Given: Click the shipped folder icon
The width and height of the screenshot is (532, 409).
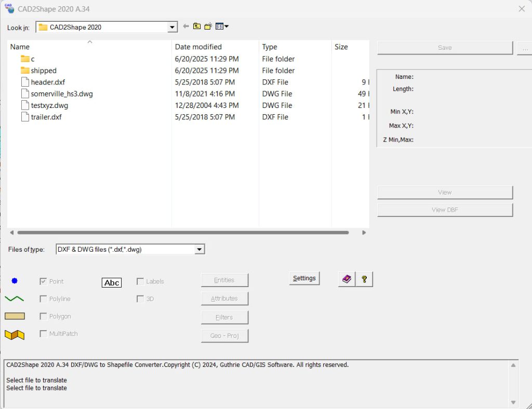Looking at the screenshot, I should point(25,70).
